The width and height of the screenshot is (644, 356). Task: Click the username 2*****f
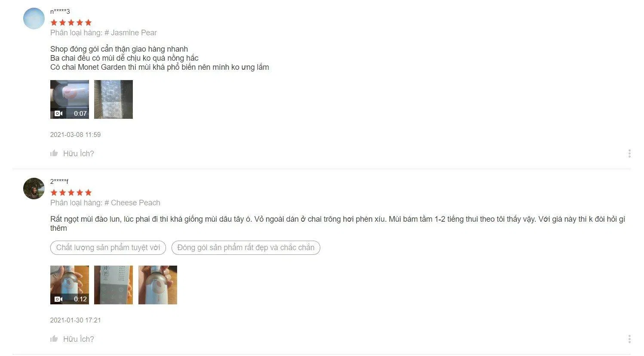(59, 181)
